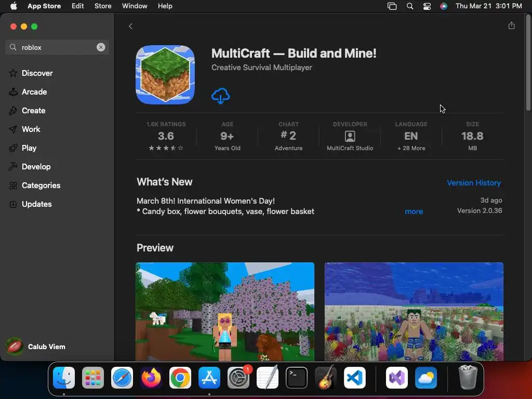Click the window vertical scrollbar

coord(528,63)
